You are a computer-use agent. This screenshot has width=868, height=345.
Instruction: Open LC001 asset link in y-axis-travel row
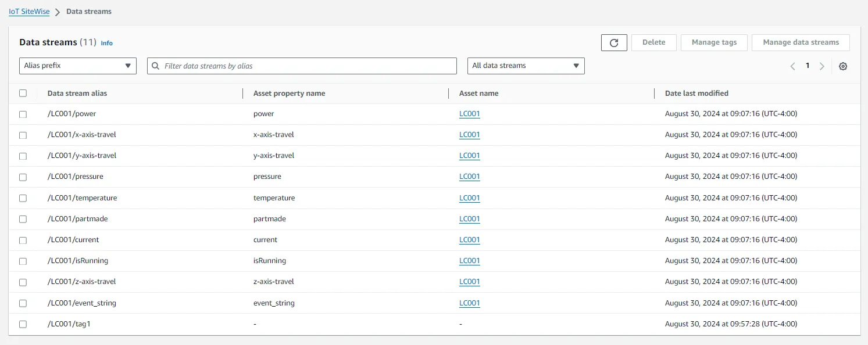pyautogui.click(x=470, y=156)
